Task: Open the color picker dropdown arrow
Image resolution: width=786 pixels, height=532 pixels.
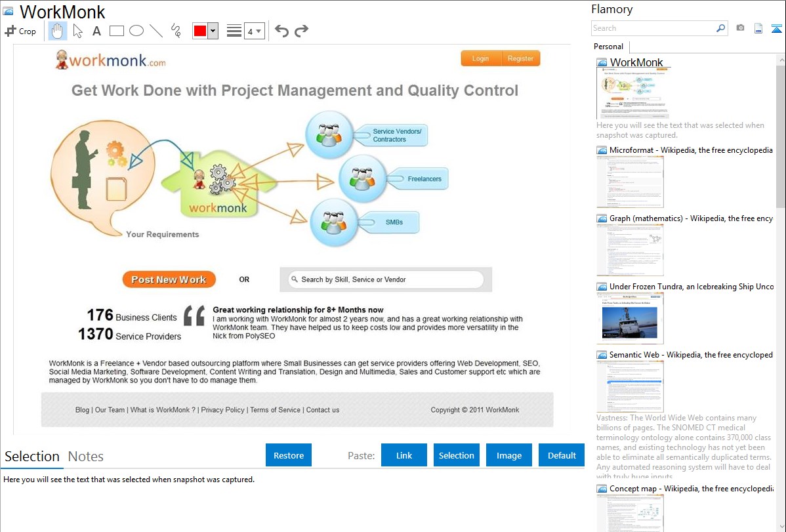Action: [213, 31]
